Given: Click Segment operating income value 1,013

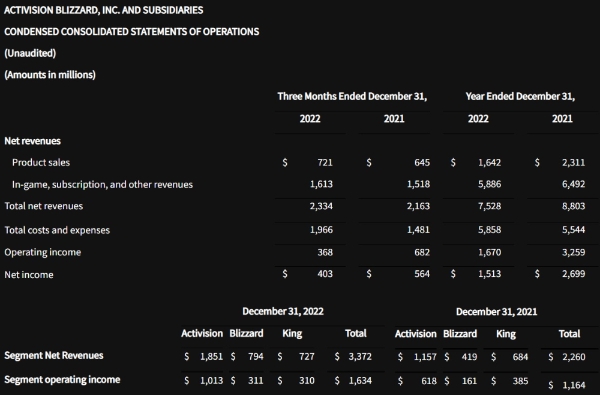Looking at the screenshot, I should (x=211, y=381).
